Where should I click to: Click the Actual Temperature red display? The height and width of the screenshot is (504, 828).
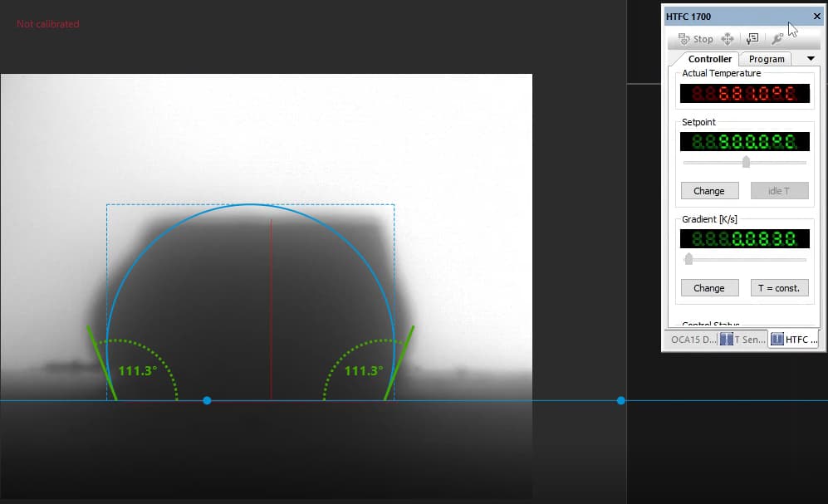pyautogui.click(x=745, y=94)
